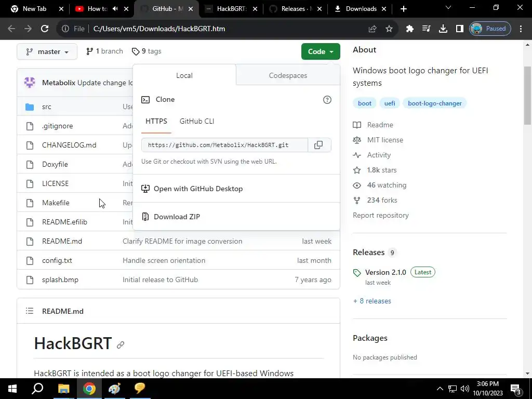Open Chrome extensions puzzle icon
The width and height of the screenshot is (532, 399).
[410, 29]
